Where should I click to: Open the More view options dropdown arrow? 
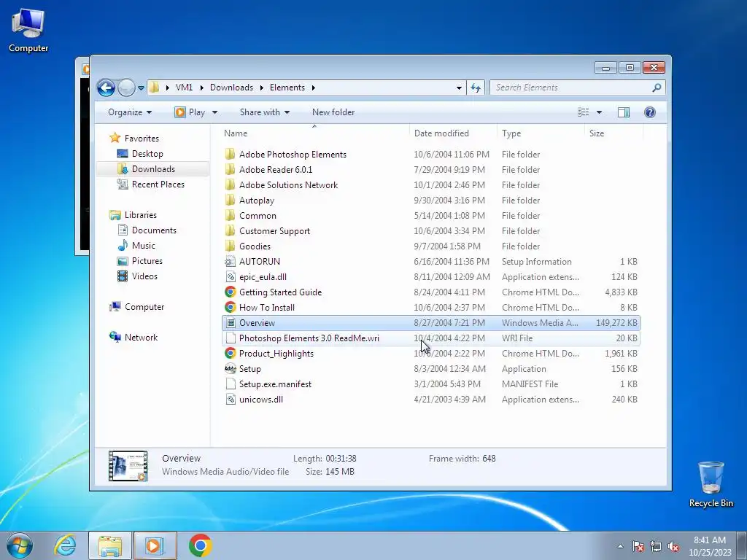pos(600,112)
